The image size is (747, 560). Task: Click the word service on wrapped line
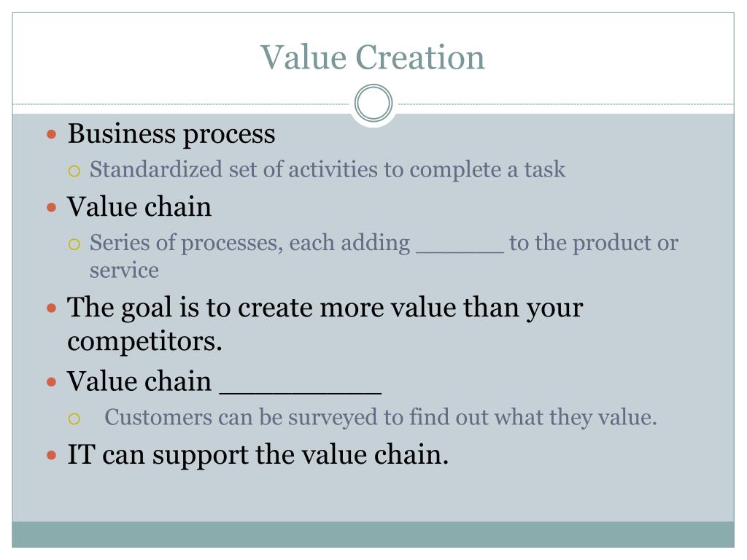tap(124, 271)
